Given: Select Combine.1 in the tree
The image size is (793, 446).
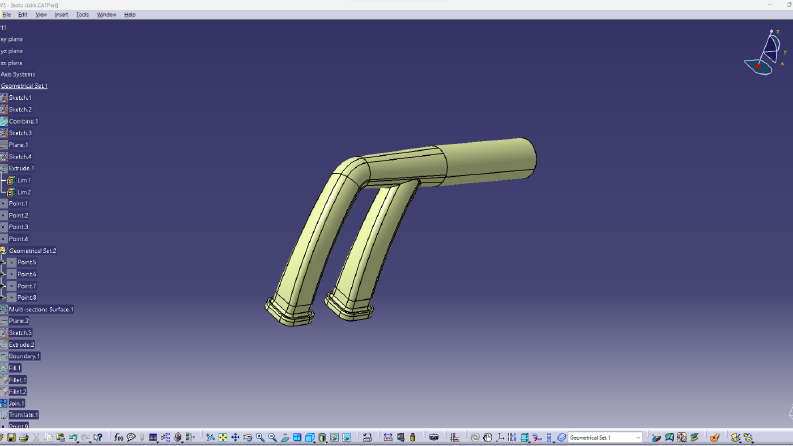Looking at the screenshot, I should (23, 121).
